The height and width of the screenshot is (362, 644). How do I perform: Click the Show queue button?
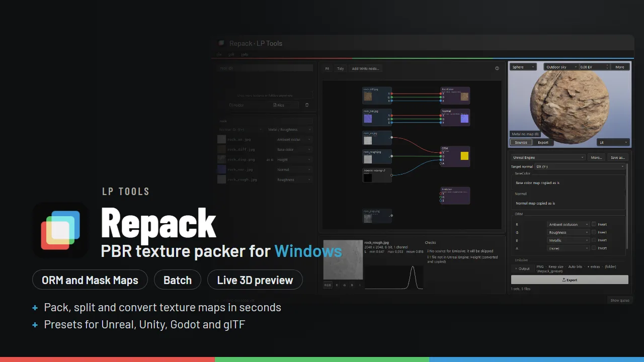pyautogui.click(x=620, y=300)
